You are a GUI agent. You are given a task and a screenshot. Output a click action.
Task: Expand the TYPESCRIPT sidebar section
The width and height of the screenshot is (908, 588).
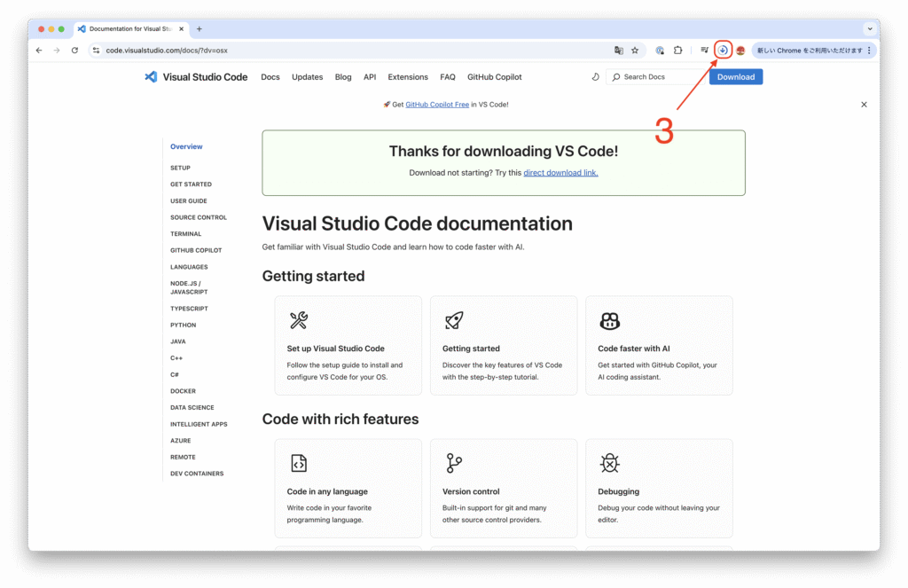click(190, 309)
